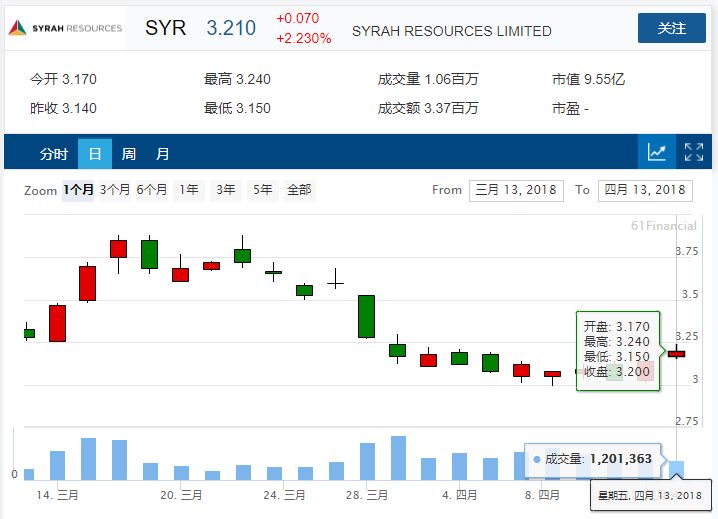Click the 星期五, 四月 13, 2018 date label
Image resolution: width=718 pixels, height=519 pixels.
point(650,495)
